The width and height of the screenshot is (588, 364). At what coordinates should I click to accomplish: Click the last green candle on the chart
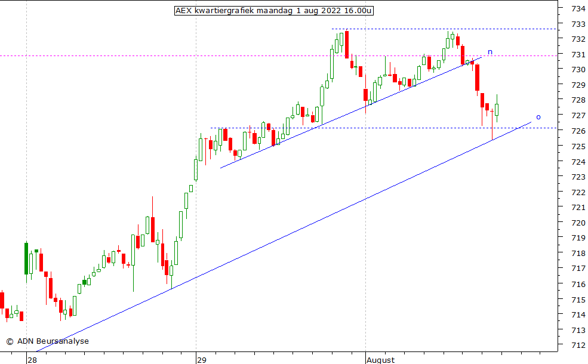[497, 109]
